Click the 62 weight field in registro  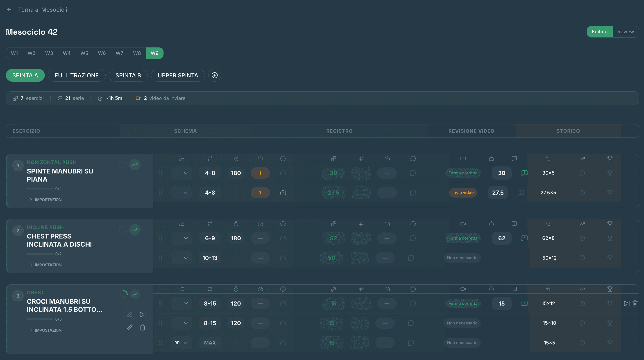[x=333, y=238]
